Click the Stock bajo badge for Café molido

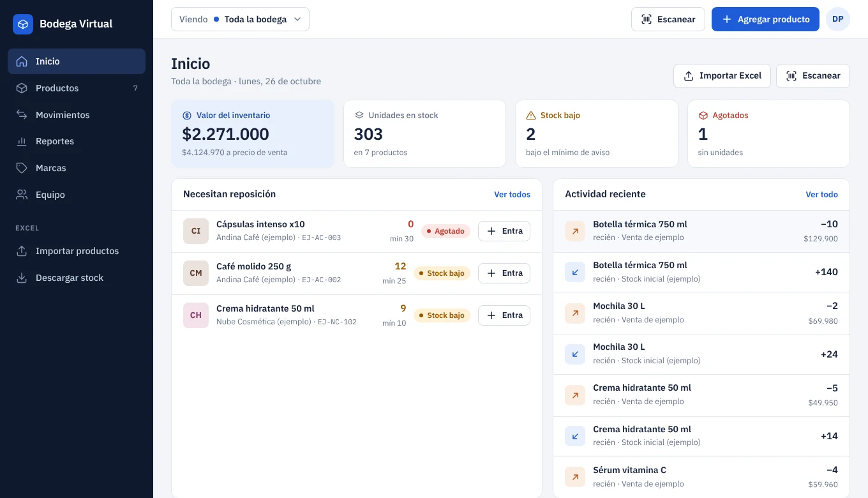pos(442,273)
